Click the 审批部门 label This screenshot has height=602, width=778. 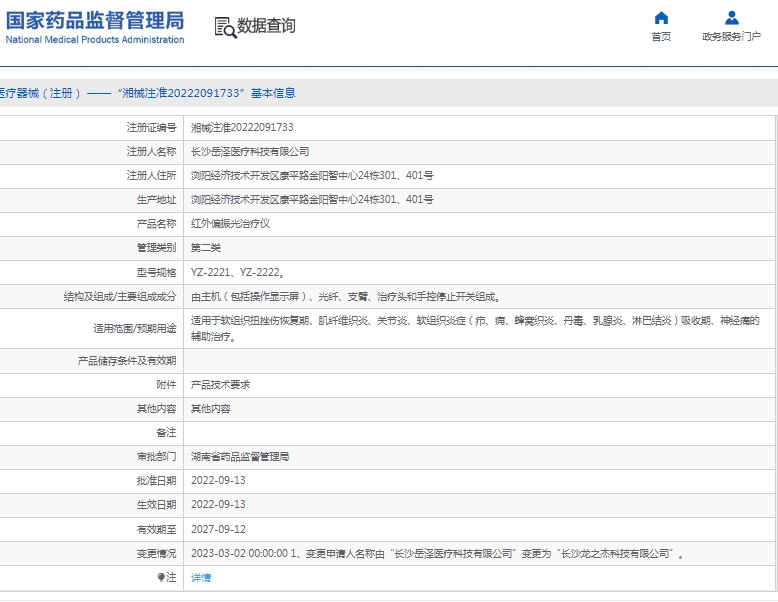tap(156, 456)
